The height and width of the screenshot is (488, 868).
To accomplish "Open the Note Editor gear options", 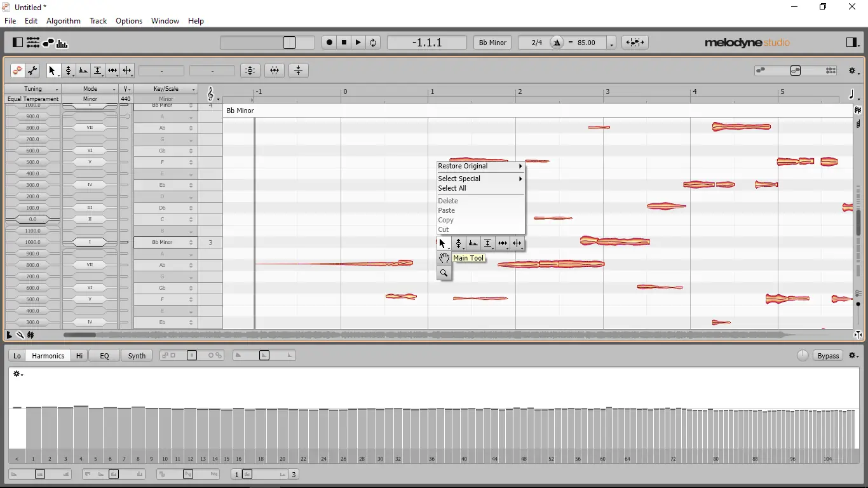I will pyautogui.click(x=854, y=71).
